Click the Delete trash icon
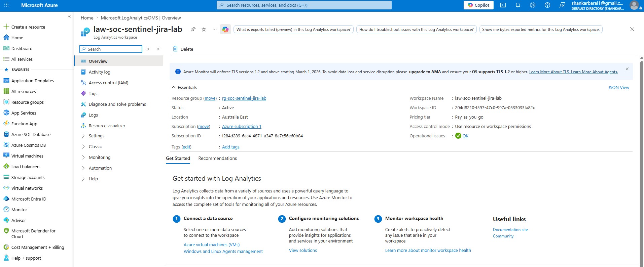This screenshot has width=644, height=267. point(175,49)
